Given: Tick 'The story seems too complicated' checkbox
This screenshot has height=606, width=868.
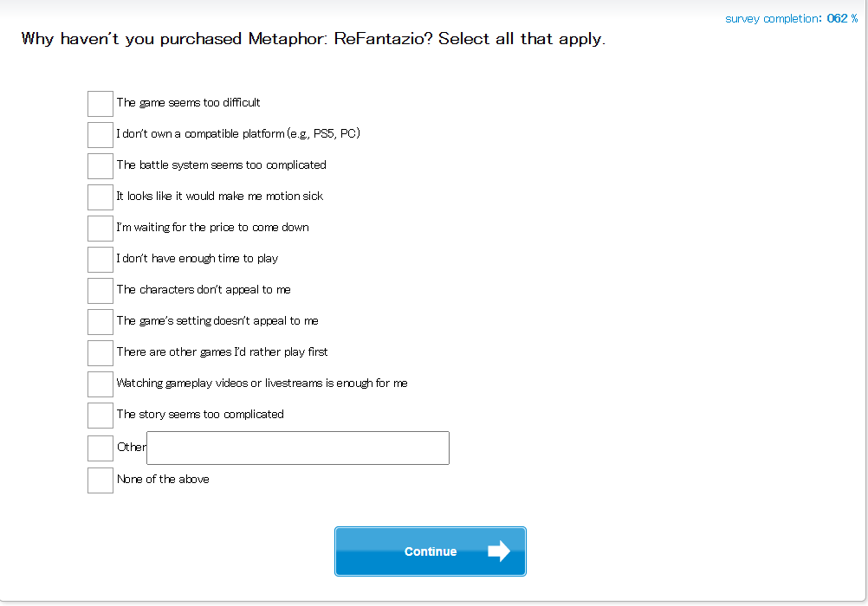Looking at the screenshot, I should 100,416.
